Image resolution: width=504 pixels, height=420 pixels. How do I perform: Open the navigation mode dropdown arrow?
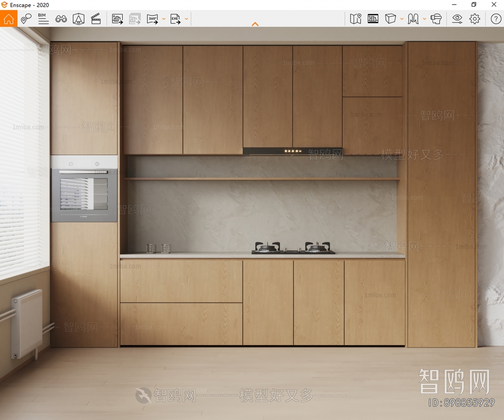point(425,19)
